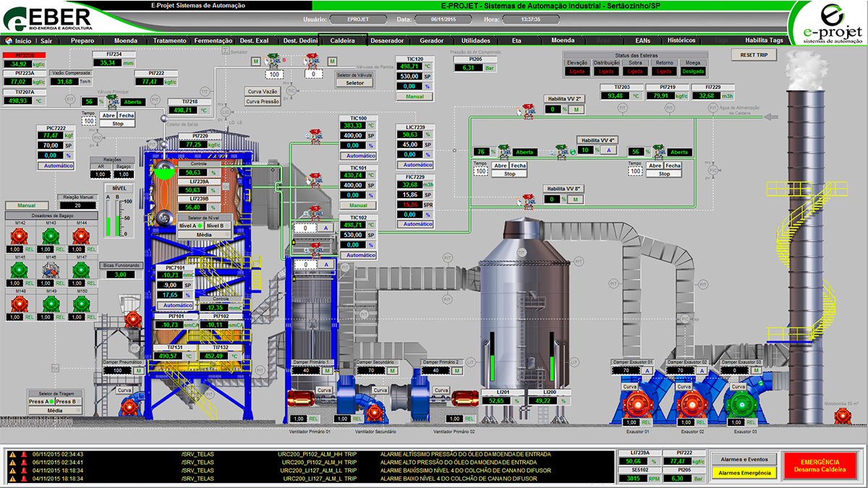The width and height of the screenshot is (868, 488).
Task: Click the Ventilador Secundário fan motor icon
Action: [374, 414]
